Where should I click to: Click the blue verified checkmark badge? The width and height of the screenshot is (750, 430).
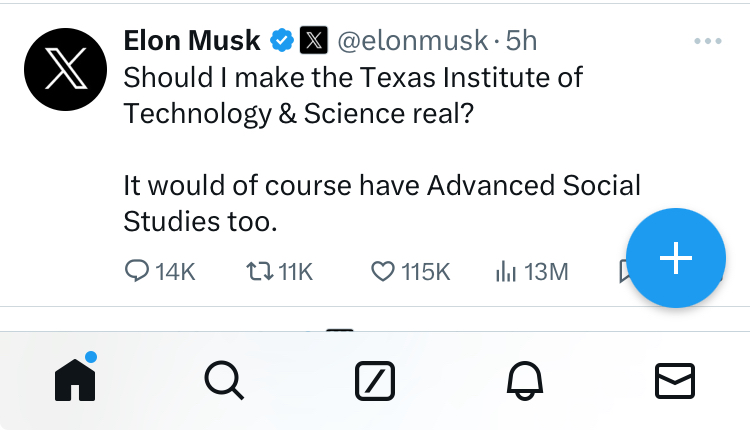[282, 41]
